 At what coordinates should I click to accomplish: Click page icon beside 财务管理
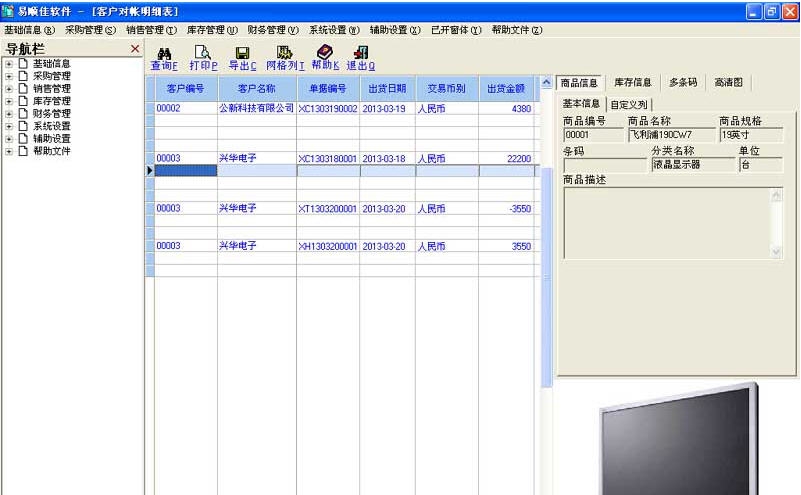point(23,113)
